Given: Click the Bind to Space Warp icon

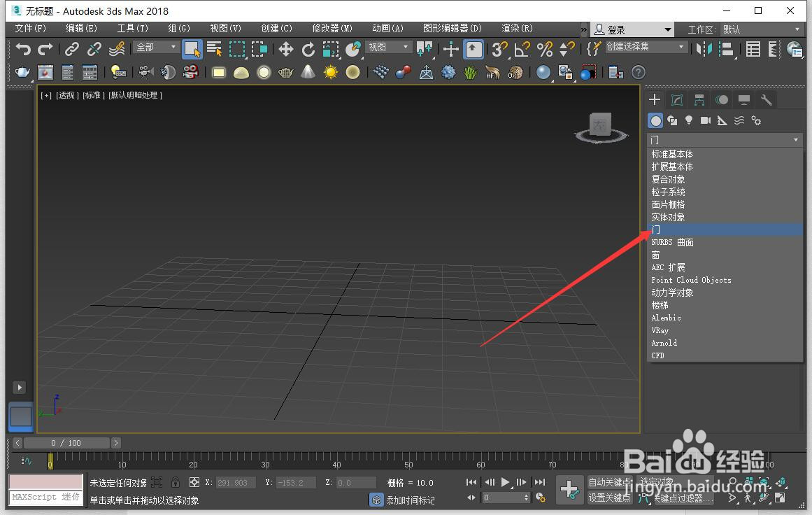Looking at the screenshot, I should tap(117, 49).
